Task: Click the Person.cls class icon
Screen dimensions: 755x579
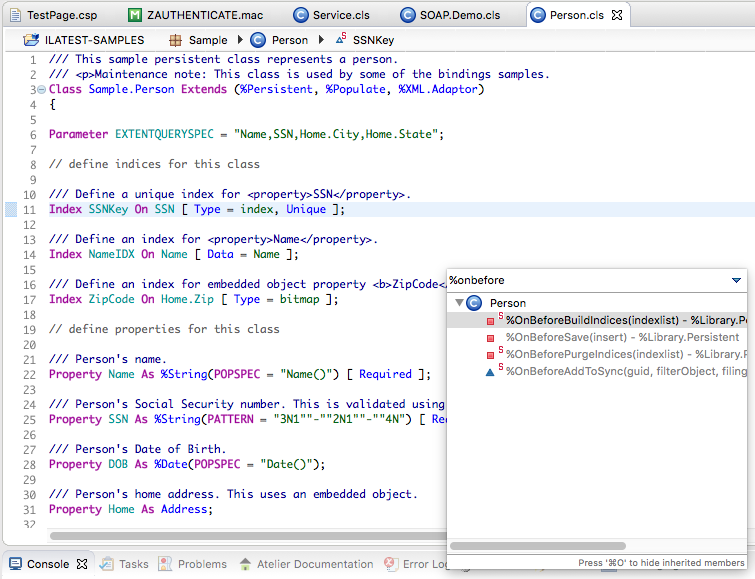Action: click(537, 15)
